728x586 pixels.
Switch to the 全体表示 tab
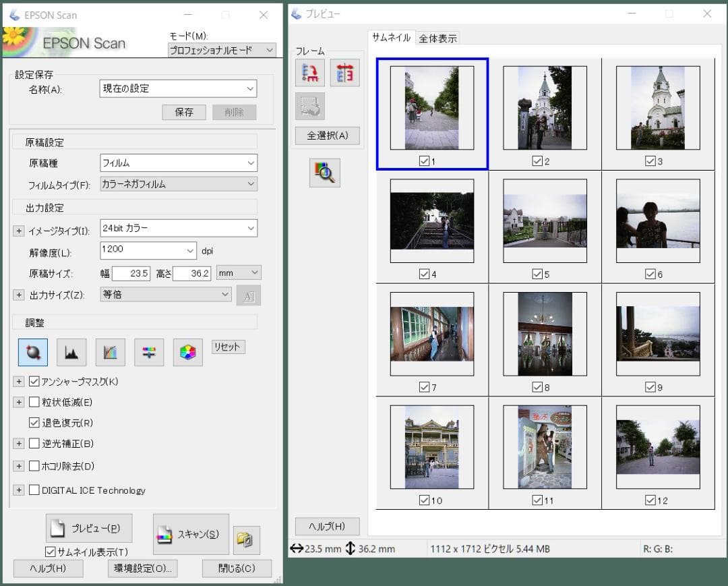pyautogui.click(x=438, y=38)
